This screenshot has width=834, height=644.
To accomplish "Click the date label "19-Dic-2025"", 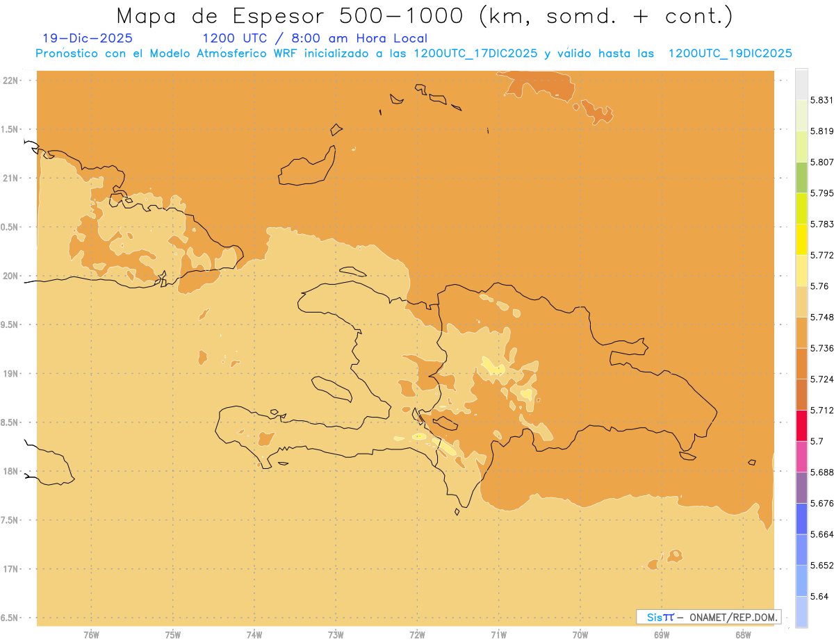I will [88, 39].
